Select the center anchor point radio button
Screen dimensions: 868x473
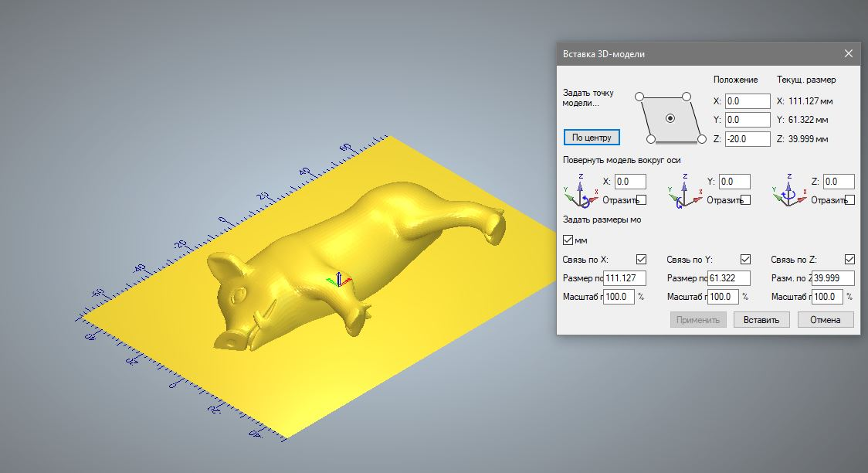pyautogui.click(x=670, y=118)
